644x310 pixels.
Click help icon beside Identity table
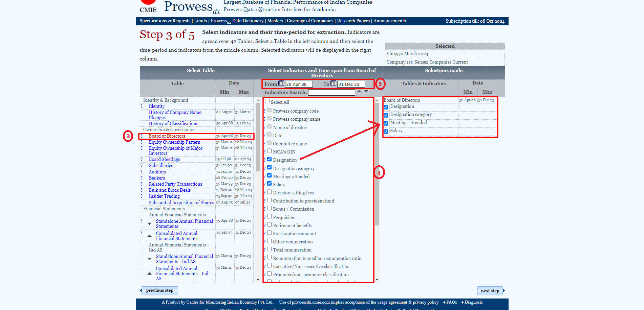(142, 106)
